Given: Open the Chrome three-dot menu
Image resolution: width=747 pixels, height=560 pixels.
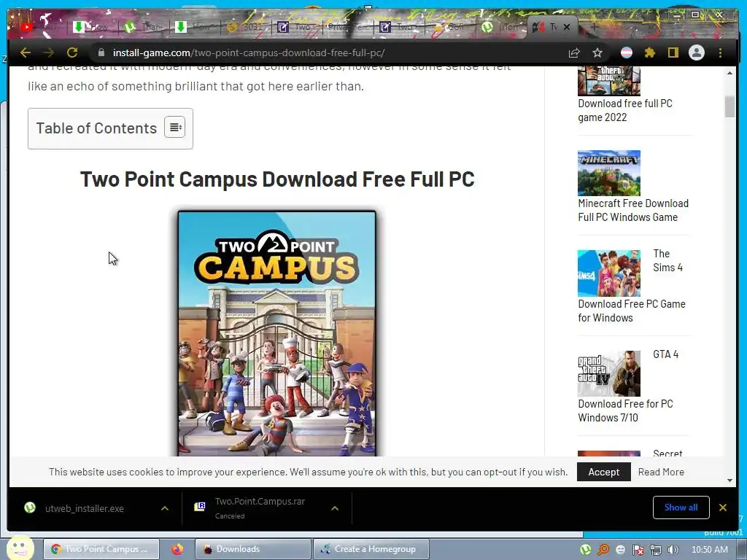Looking at the screenshot, I should pos(720,52).
